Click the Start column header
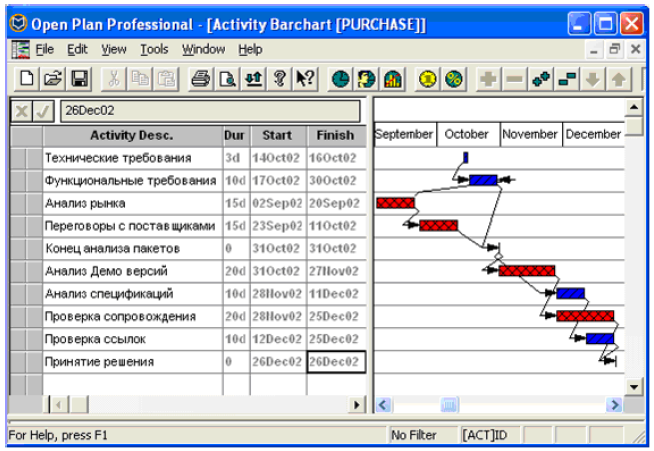Screen dimensions: 654x451 (278, 136)
